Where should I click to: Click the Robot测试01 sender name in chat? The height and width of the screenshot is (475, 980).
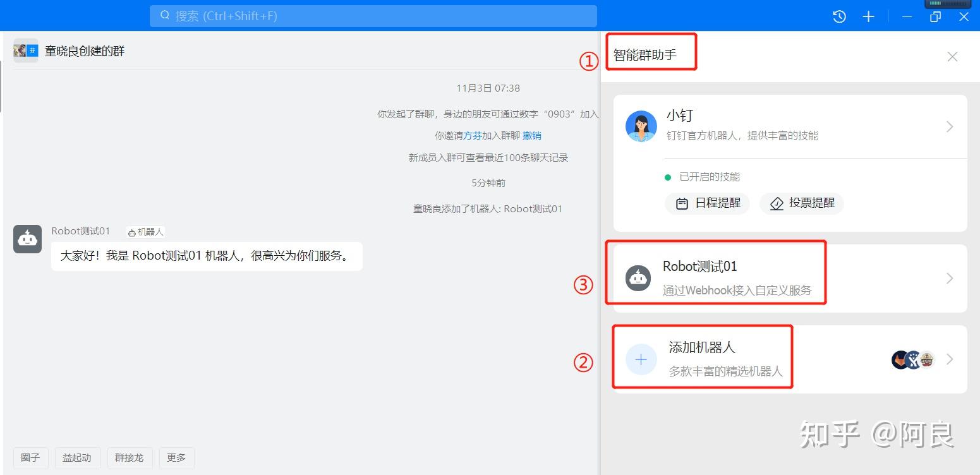point(81,231)
